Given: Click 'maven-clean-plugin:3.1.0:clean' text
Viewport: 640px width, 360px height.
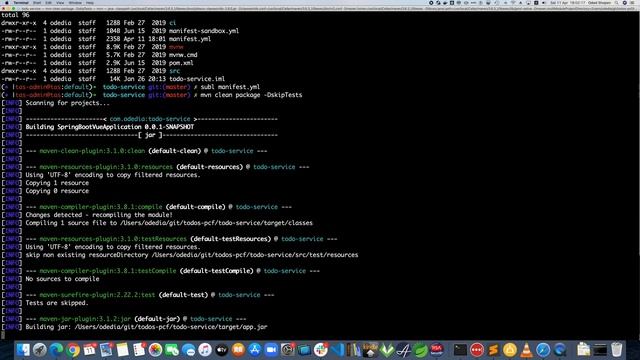Looking at the screenshot, I should pos(92,151).
